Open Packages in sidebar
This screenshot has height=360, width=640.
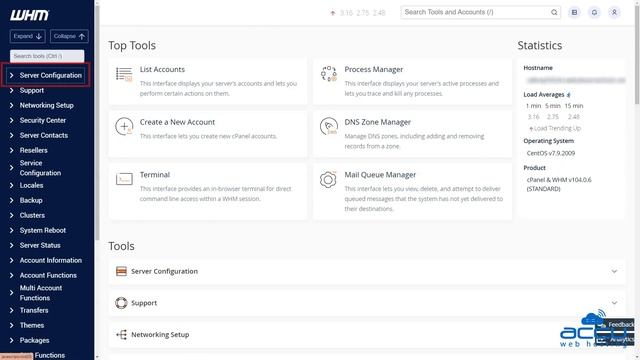[x=34, y=340]
